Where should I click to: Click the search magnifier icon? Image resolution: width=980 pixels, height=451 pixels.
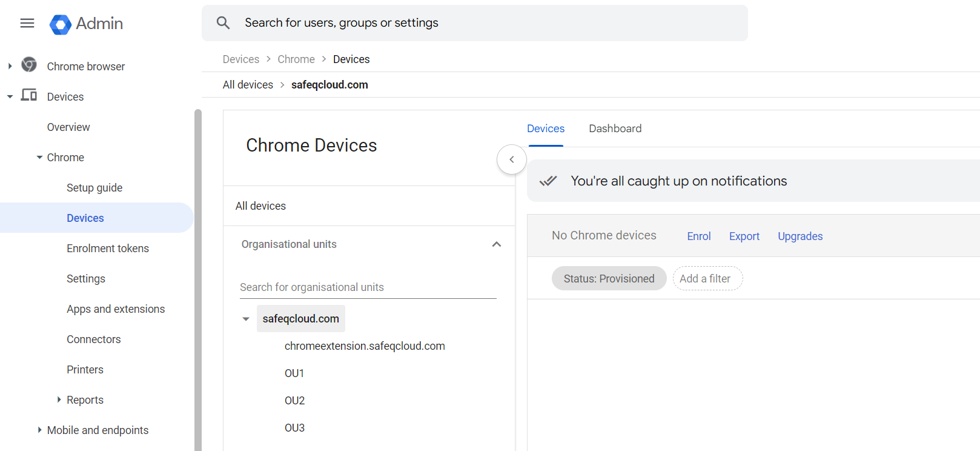223,23
